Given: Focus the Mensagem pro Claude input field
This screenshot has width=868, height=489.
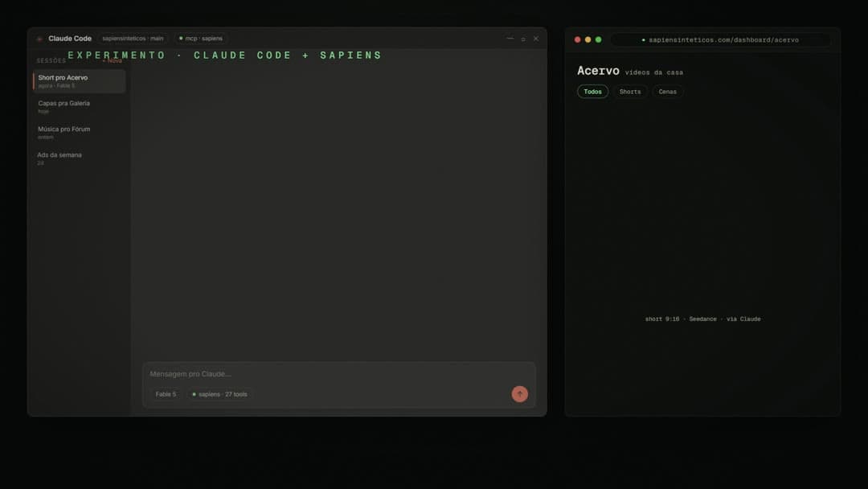Looking at the screenshot, I should click(x=339, y=374).
